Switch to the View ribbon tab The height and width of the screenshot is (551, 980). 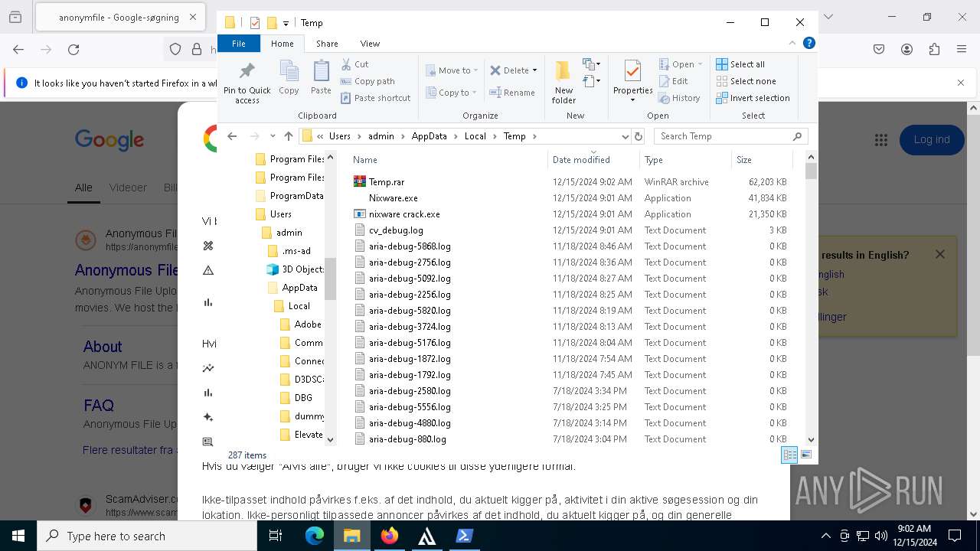[370, 44]
